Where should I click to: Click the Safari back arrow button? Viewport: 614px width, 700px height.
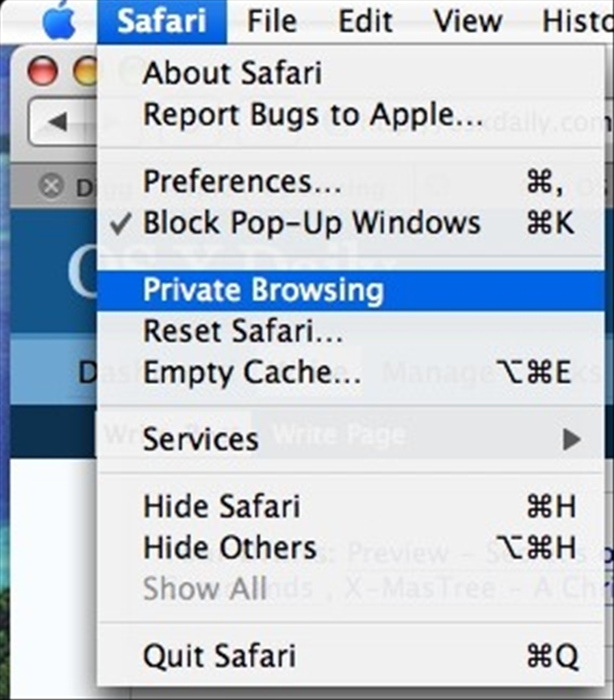(x=58, y=122)
